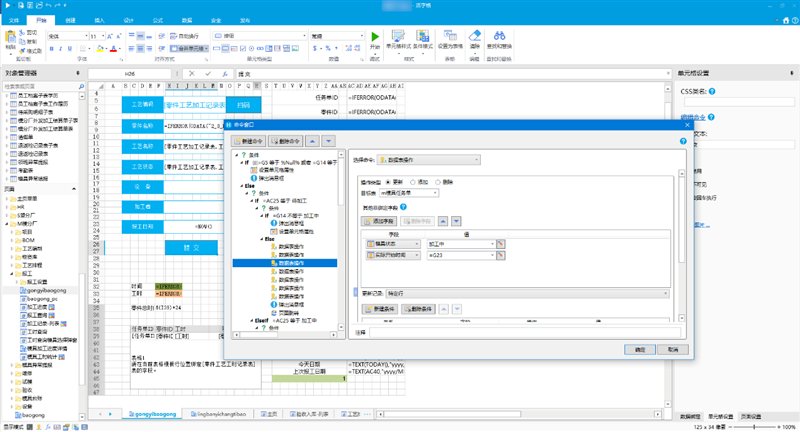Move command up with arrow in dialog toolbar
800x432 pixels.
click(313, 141)
